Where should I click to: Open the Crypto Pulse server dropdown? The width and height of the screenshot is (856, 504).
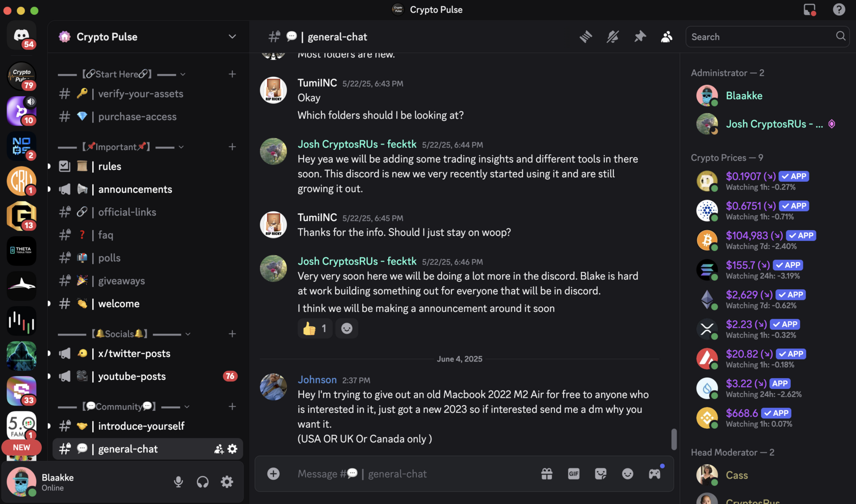click(232, 37)
